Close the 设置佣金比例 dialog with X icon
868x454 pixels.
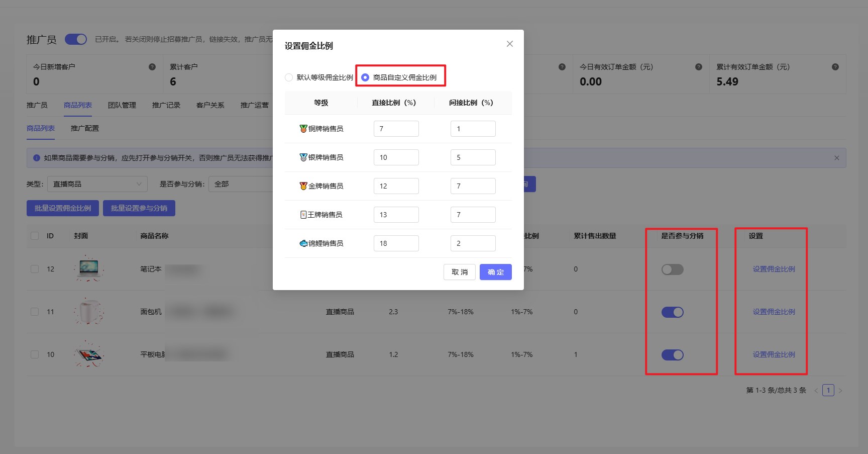(x=509, y=44)
